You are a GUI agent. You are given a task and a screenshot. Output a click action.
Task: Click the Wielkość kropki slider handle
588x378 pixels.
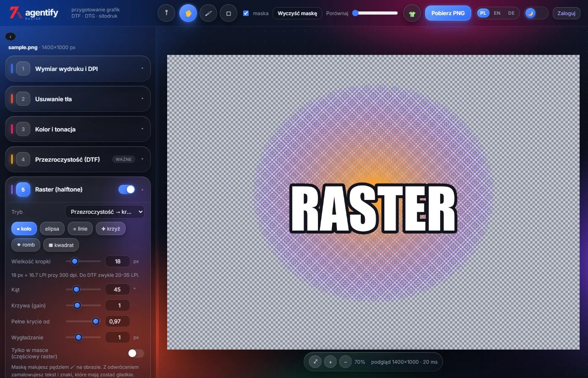click(75, 261)
